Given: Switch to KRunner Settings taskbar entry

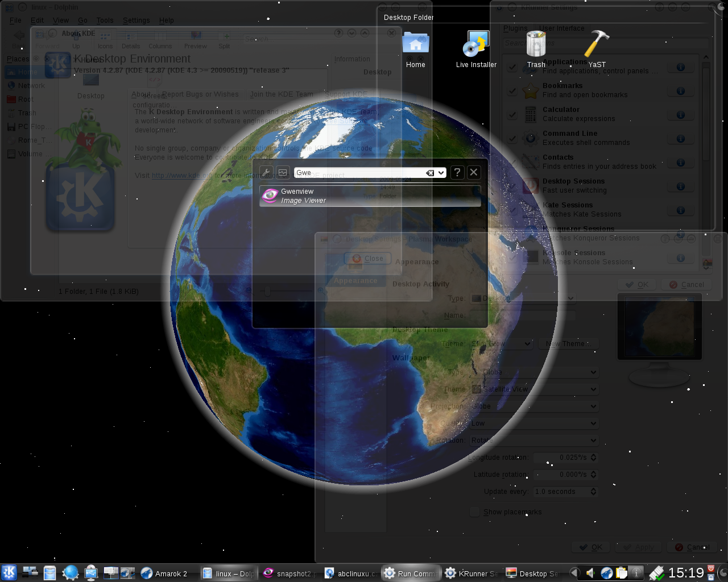Looking at the screenshot, I should pyautogui.click(x=472, y=573).
